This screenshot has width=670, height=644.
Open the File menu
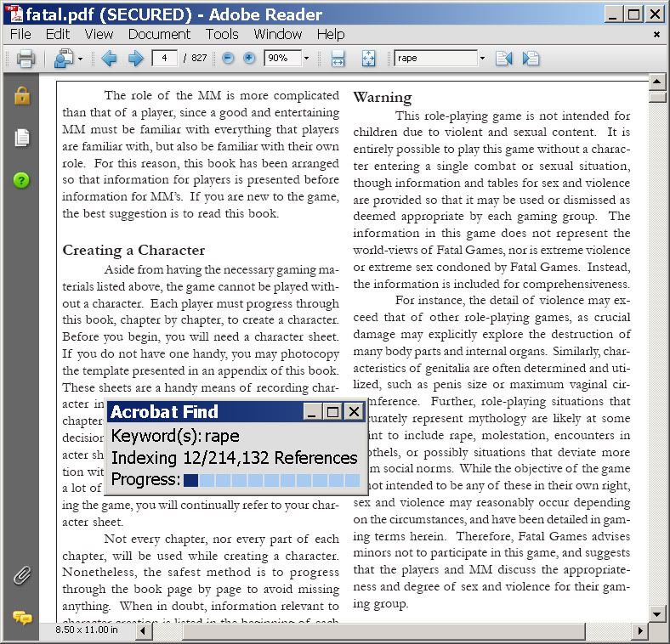point(20,34)
